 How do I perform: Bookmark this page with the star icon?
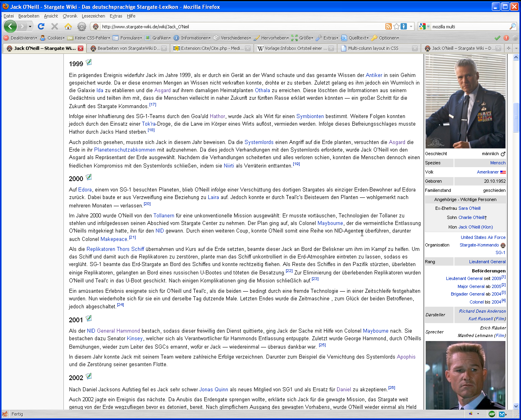pos(396,26)
